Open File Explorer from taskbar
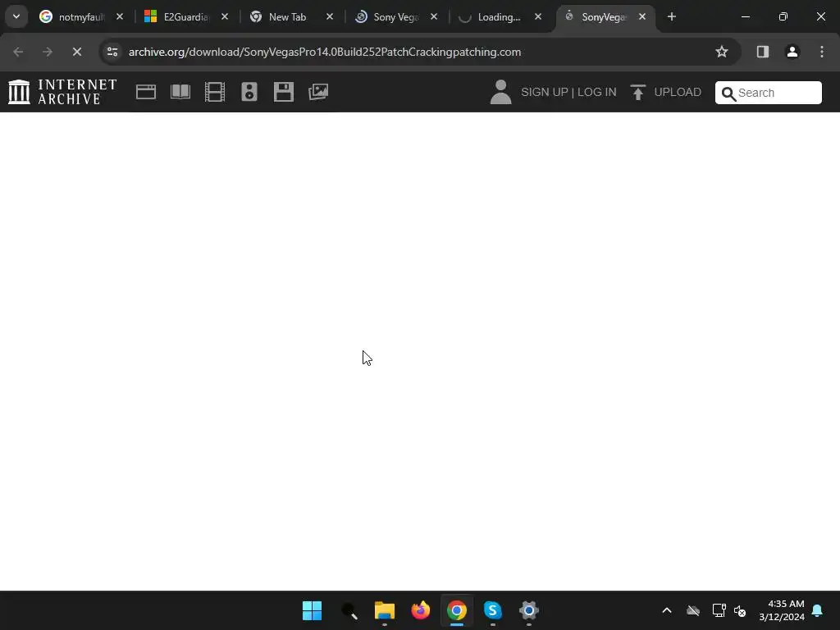The width and height of the screenshot is (840, 630). click(384, 610)
